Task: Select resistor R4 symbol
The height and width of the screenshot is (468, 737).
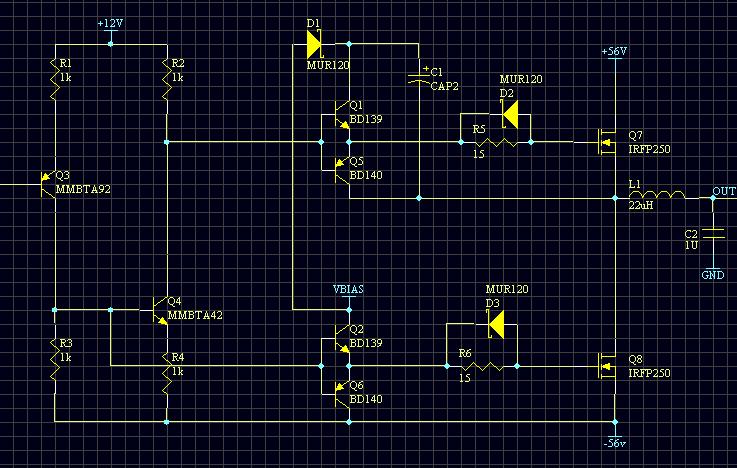Action: click(x=166, y=373)
